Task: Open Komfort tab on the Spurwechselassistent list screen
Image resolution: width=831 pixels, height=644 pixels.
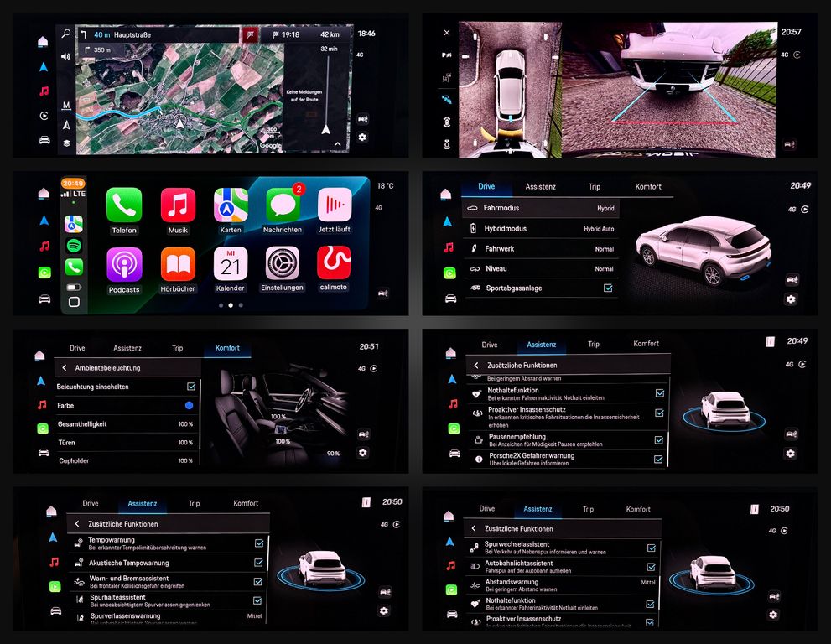Action: [x=638, y=509]
